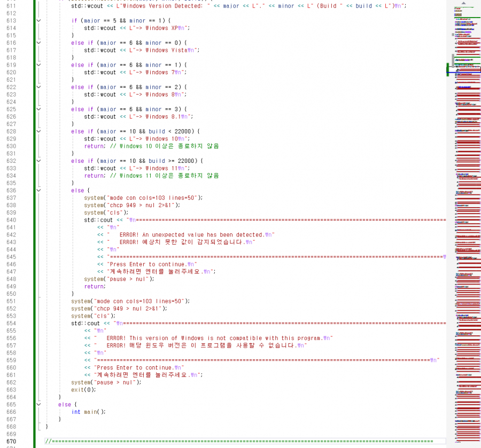Image resolution: width=481 pixels, height=448 pixels.
Task: Click 'Press Enter to continue' on line 646
Action: click(x=148, y=264)
